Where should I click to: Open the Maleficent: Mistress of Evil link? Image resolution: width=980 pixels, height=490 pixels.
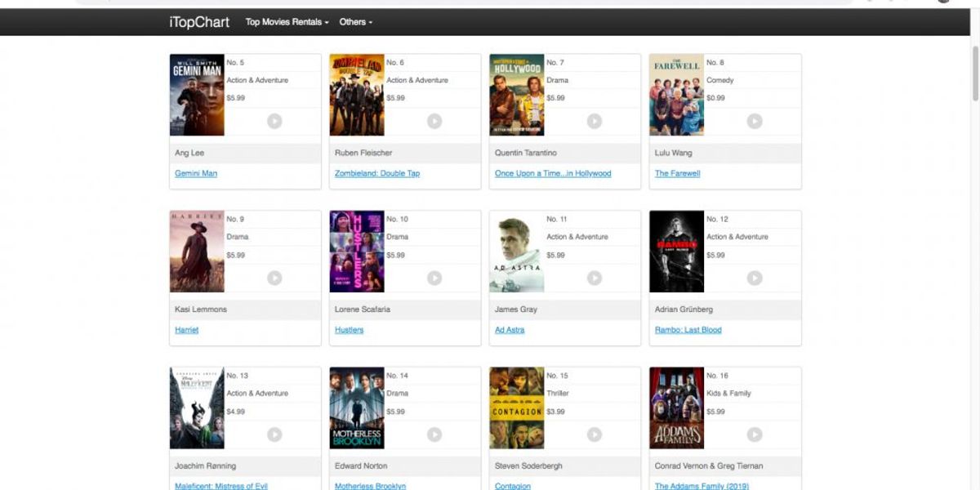221,486
